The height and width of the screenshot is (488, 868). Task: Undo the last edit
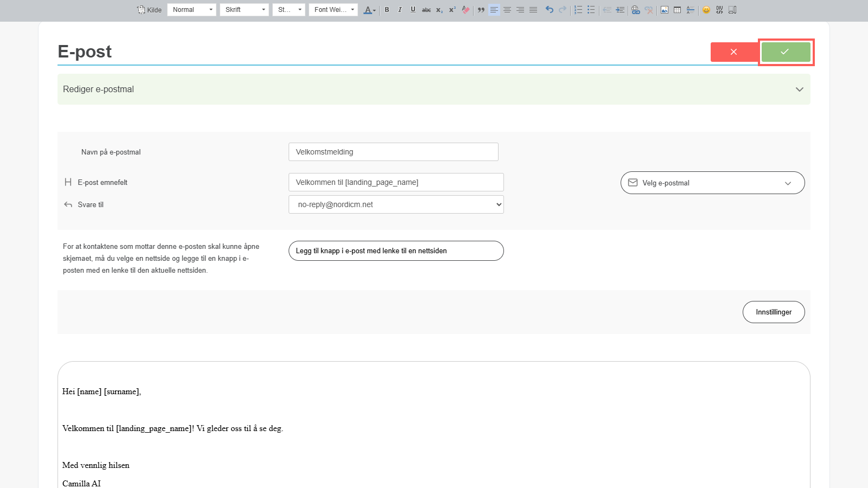(x=550, y=10)
